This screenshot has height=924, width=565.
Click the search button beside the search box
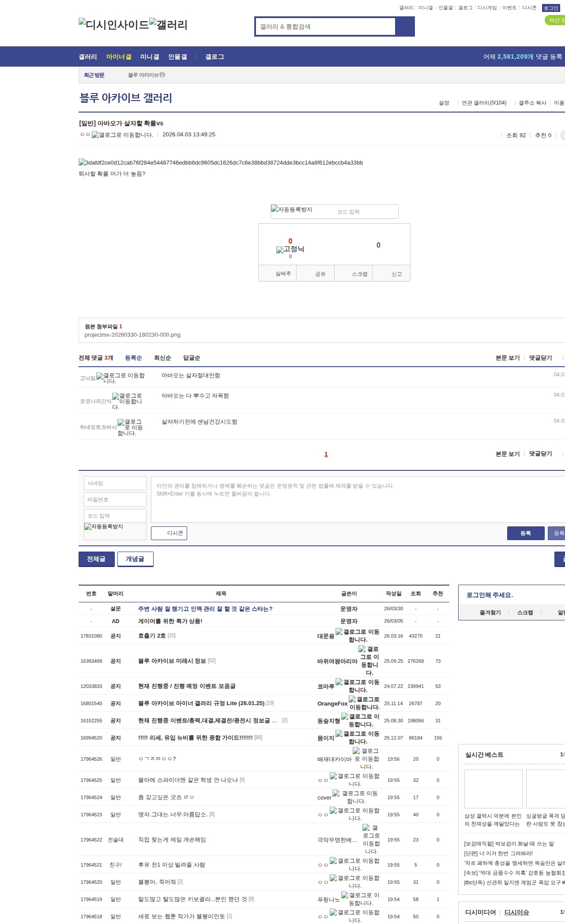tap(405, 26)
